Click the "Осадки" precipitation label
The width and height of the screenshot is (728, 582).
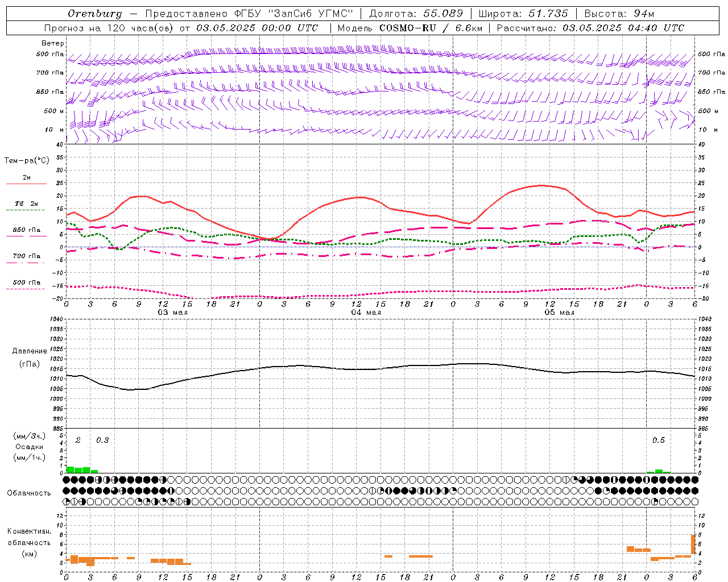[x=29, y=447]
